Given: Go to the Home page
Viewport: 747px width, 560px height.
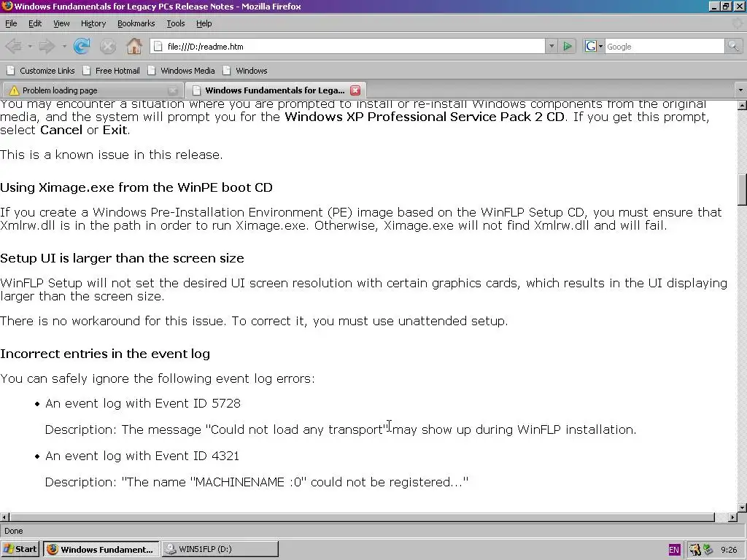Looking at the screenshot, I should coord(134,46).
